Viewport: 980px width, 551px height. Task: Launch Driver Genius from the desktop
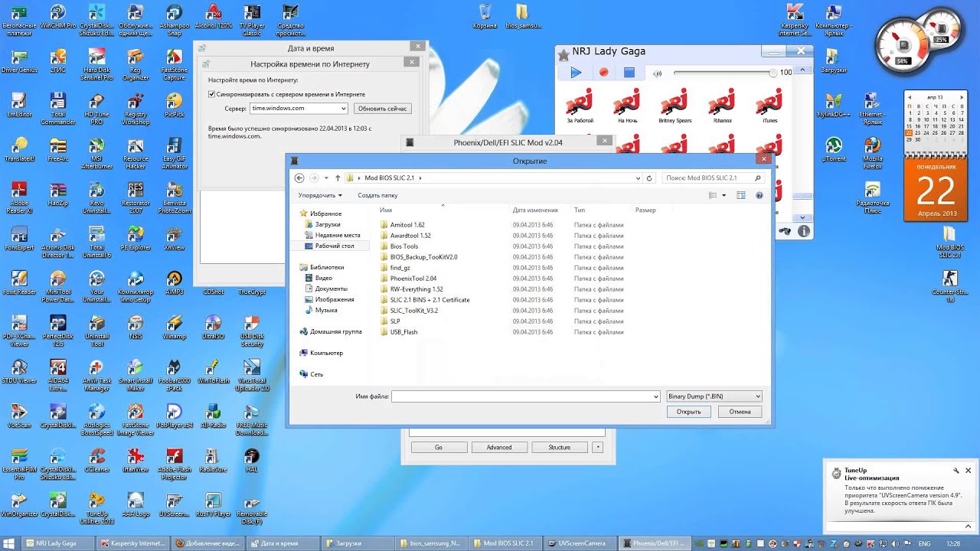coord(19,60)
